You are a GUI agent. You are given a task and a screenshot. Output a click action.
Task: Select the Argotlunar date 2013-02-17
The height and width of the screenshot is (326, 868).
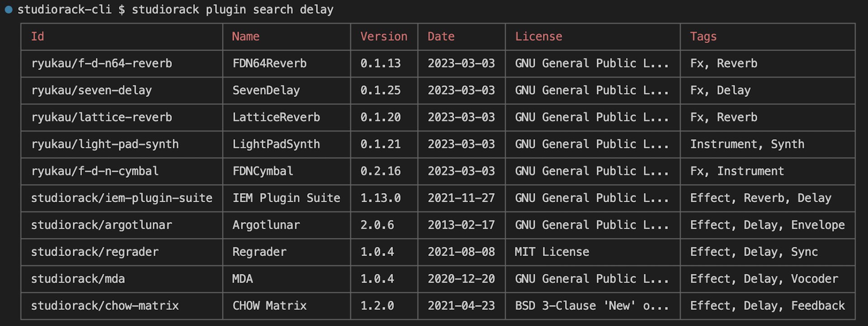(x=461, y=225)
